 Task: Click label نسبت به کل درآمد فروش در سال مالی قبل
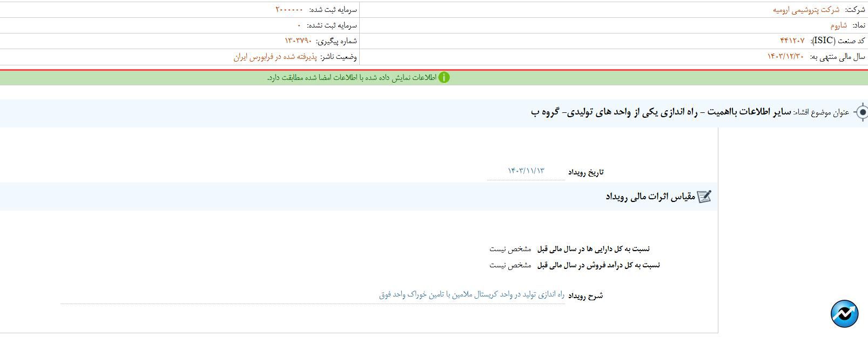598,265
